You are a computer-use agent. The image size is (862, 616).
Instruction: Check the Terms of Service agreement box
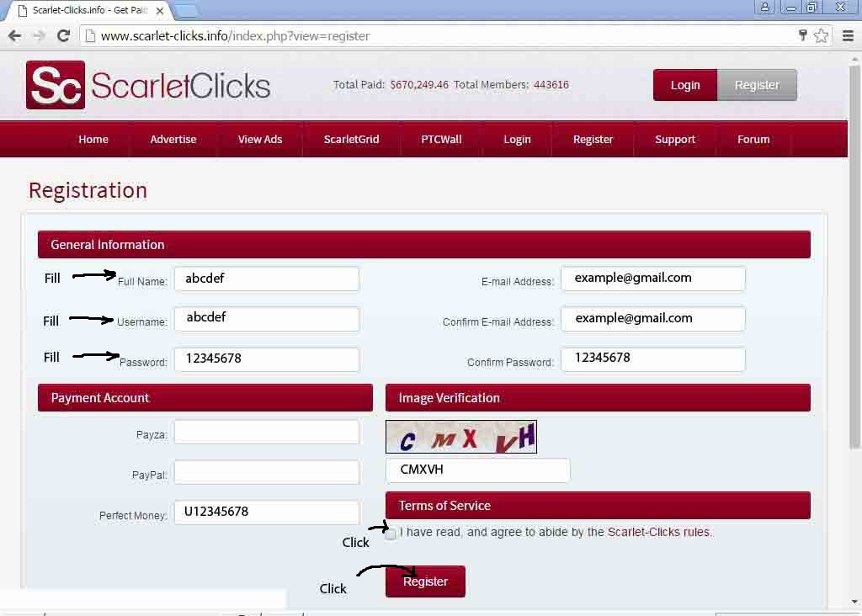click(x=390, y=533)
